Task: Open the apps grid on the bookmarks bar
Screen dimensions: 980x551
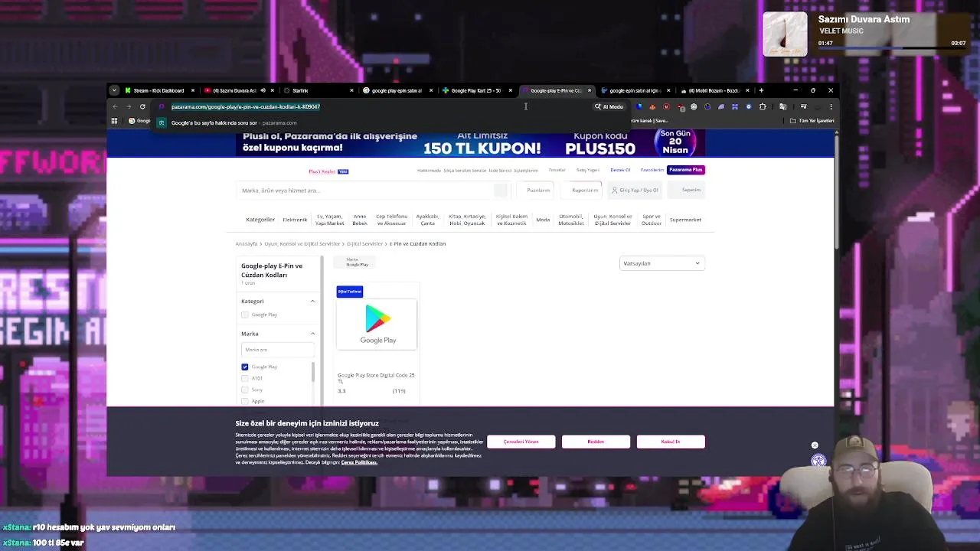Action: 114,120
